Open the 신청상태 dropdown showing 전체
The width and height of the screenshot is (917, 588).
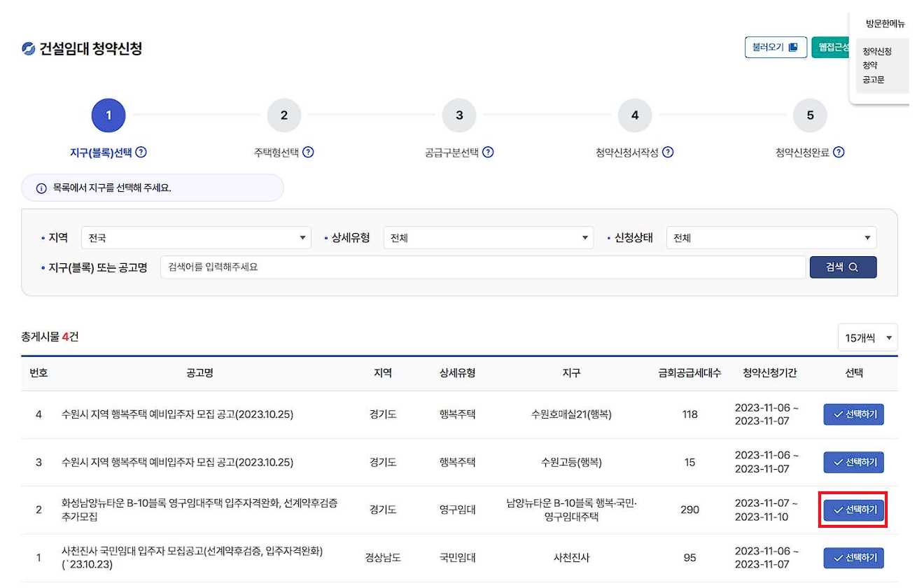click(771, 238)
